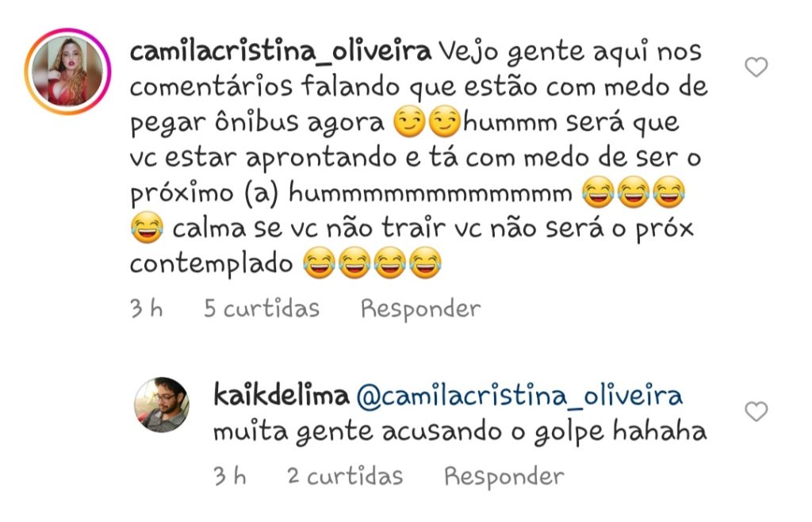Follow the blue @camilacristina_oliveira mention
This screenshot has height=522, width=812.
click(x=519, y=397)
